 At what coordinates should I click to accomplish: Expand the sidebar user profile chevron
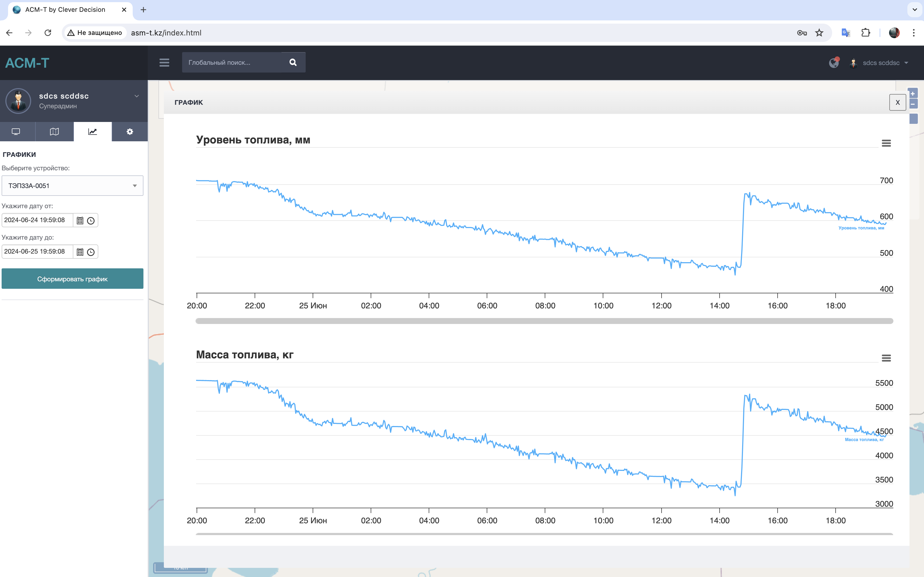(136, 96)
